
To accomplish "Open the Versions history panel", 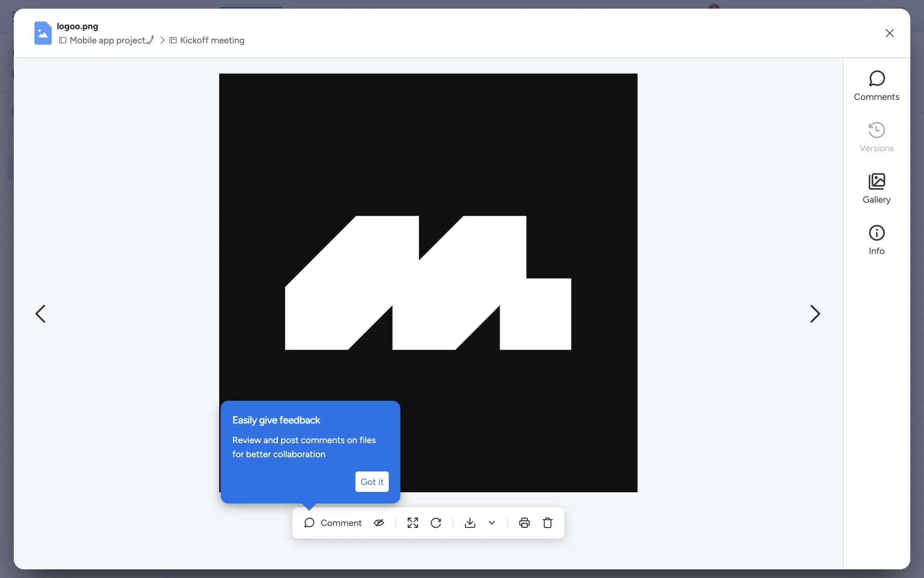I will [876, 137].
